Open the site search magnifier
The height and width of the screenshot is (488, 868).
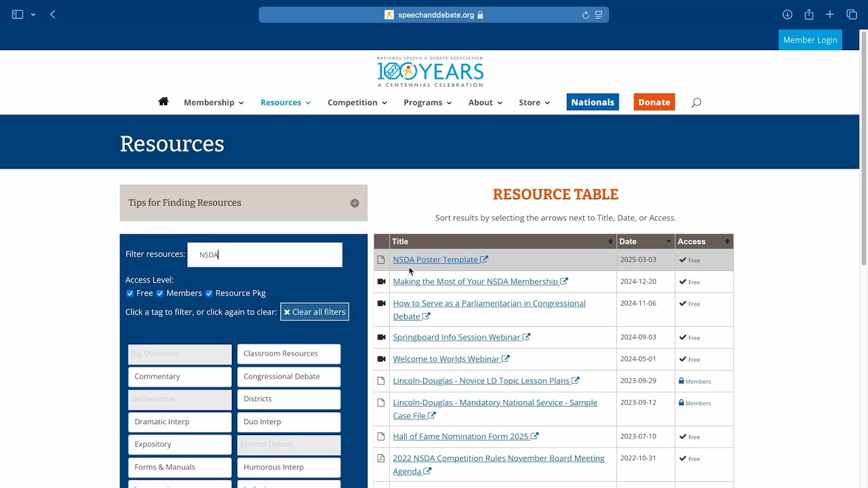point(696,102)
